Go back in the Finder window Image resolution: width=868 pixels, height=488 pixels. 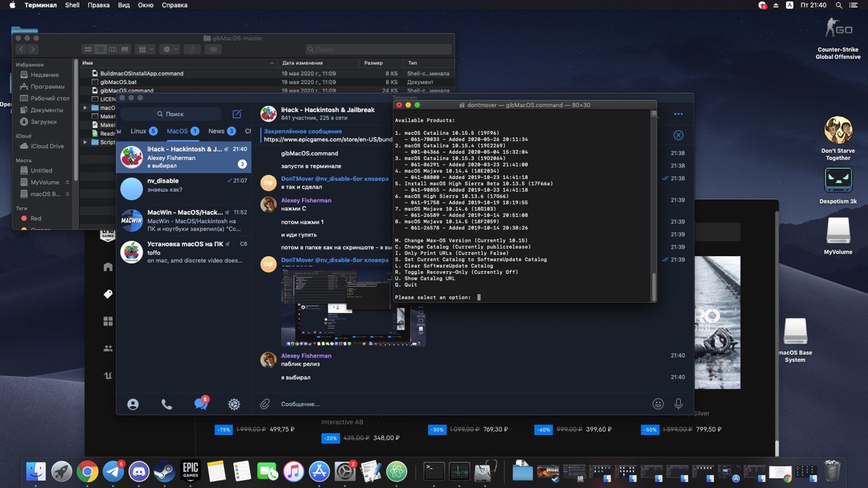pos(21,49)
